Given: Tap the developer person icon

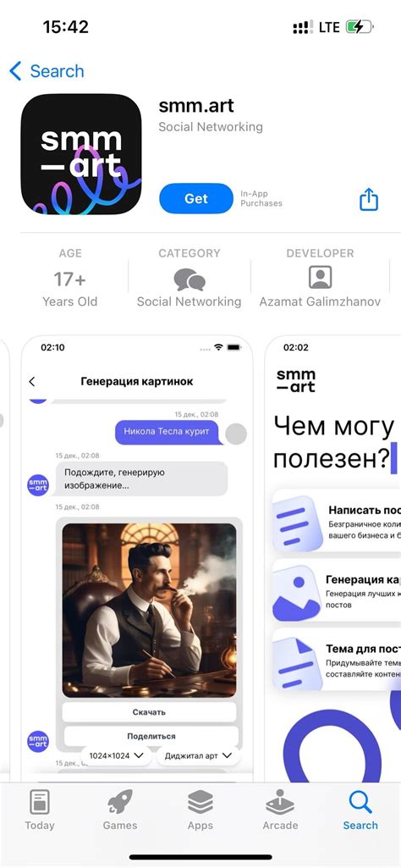Looking at the screenshot, I should (x=320, y=278).
